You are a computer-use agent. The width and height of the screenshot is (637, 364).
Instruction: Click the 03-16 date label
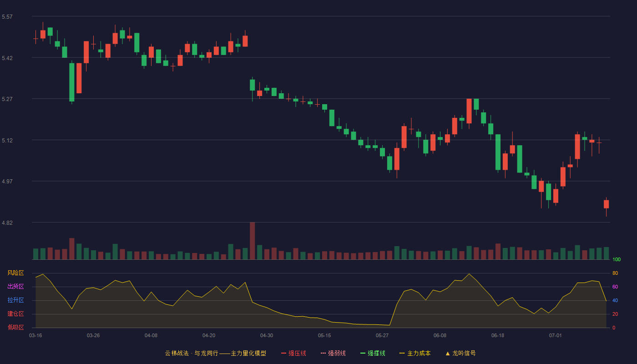35,335
